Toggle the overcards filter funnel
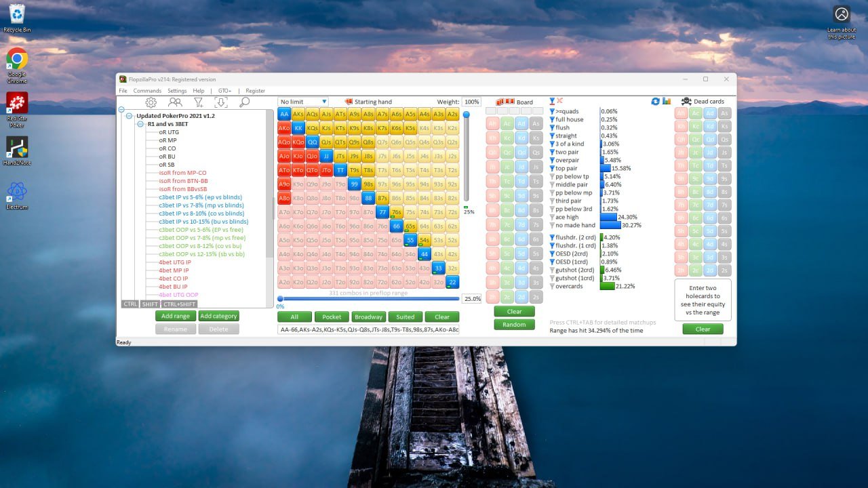The width and height of the screenshot is (868, 488). point(553,286)
